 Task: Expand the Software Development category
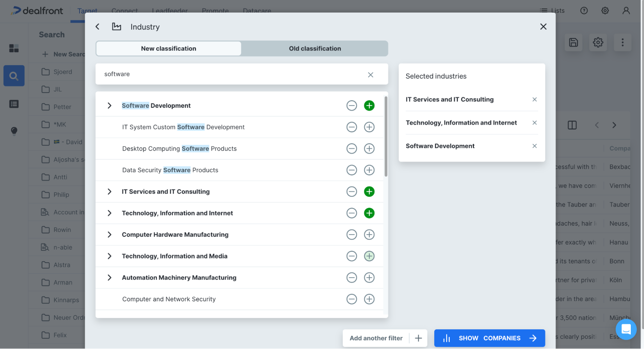(x=109, y=105)
